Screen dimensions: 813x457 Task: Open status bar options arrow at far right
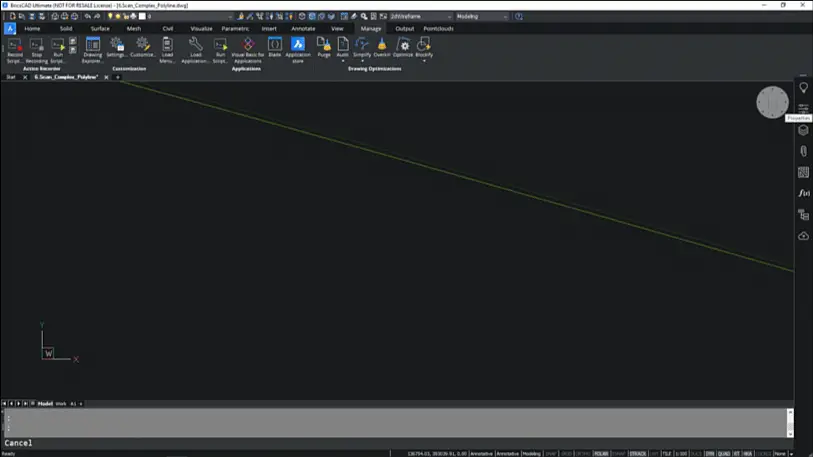point(791,454)
